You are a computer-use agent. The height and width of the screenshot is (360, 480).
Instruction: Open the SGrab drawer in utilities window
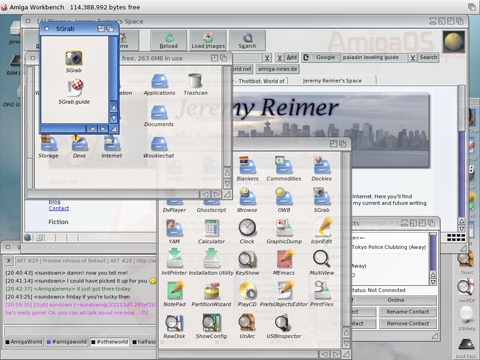tap(321, 197)
